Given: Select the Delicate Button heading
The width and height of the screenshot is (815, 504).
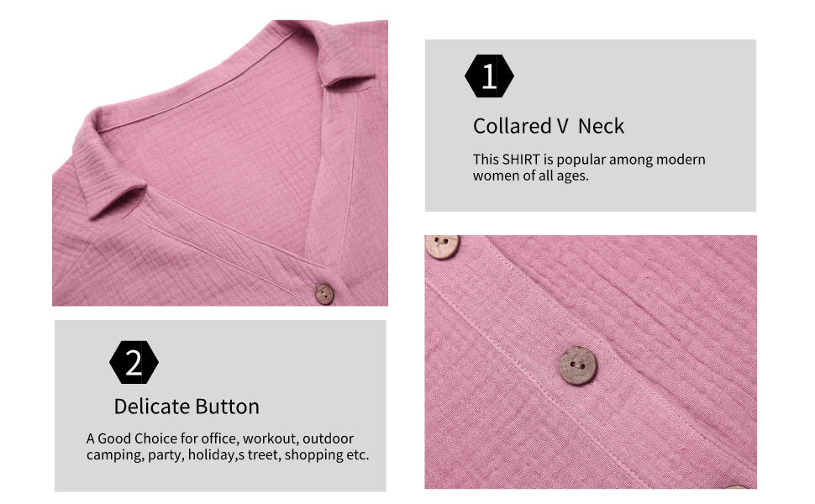Looking at the screenshot, I should (187, 407).
